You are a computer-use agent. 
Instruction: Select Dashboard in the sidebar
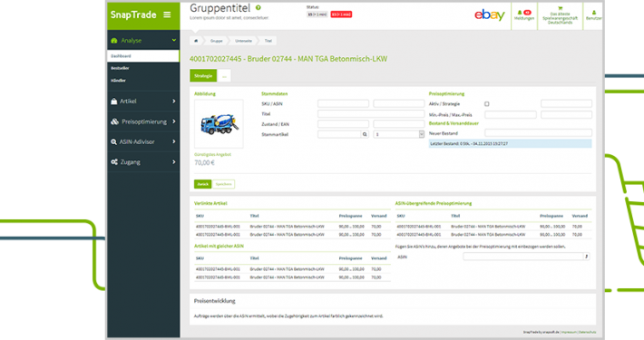pos(143,56)
